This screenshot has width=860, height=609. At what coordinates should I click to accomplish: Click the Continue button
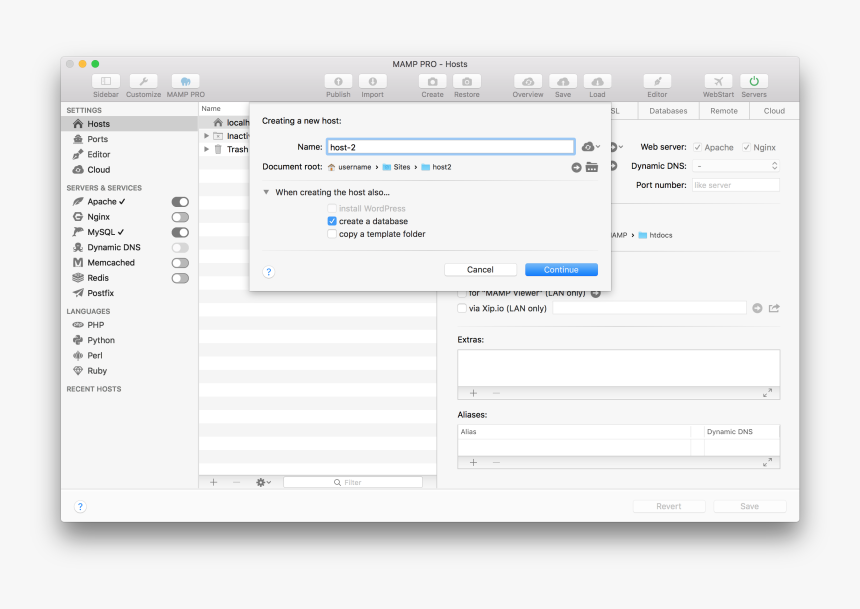[561, 269]
